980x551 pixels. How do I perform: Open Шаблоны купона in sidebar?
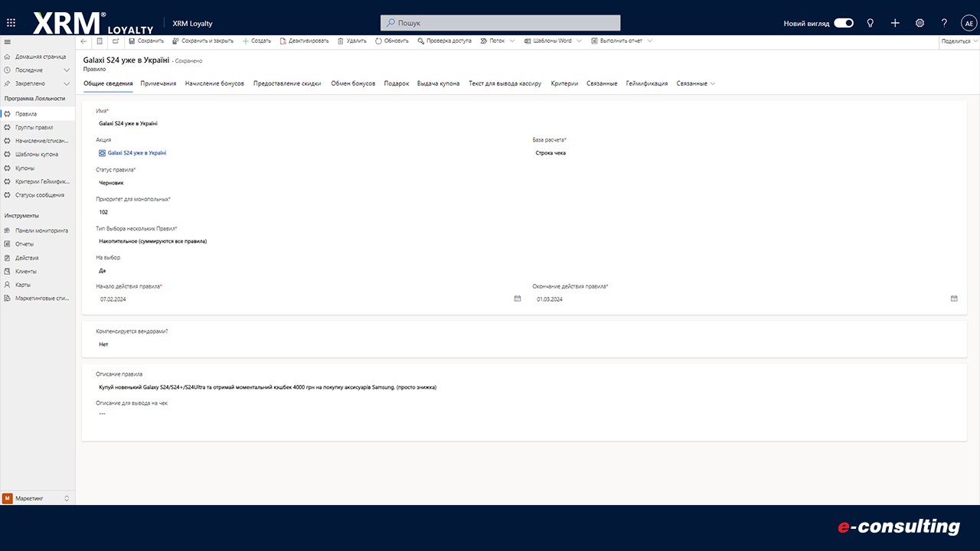pos(38,155)
